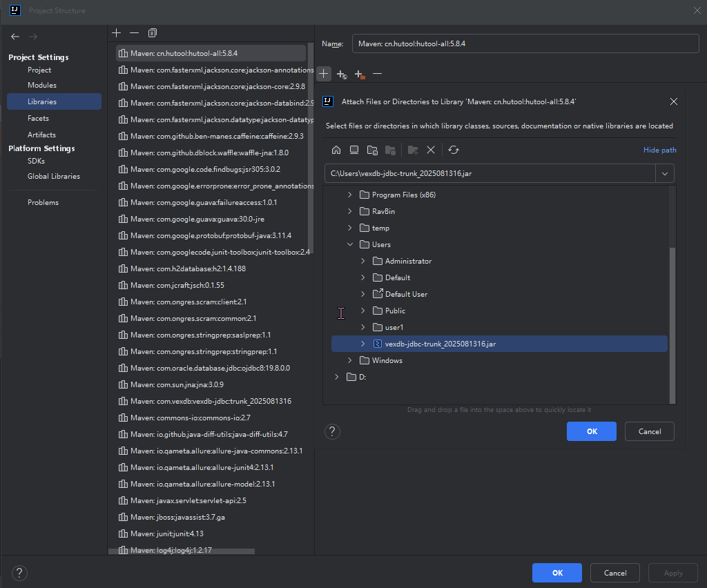This screenshot has width=707, height=588.
Task: Jump to desktop directory in file chooser
Action: pos(354,150)
